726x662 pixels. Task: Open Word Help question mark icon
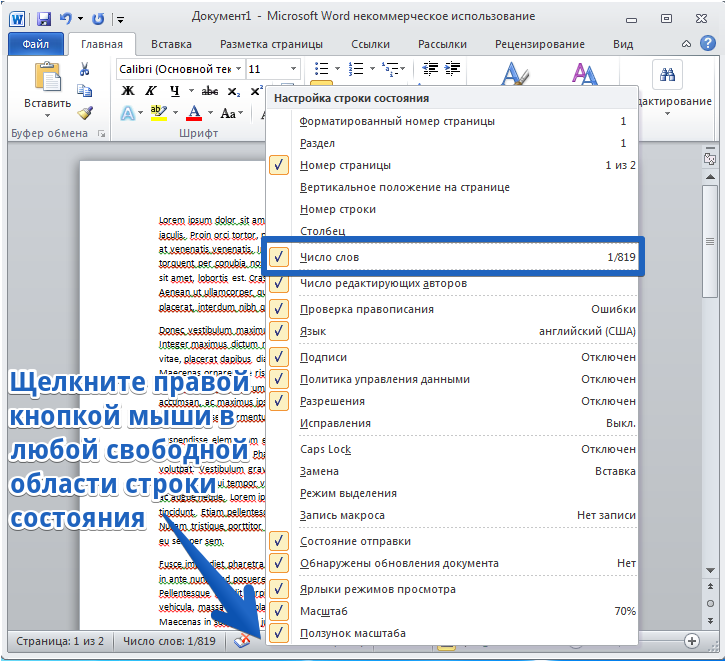707,44
